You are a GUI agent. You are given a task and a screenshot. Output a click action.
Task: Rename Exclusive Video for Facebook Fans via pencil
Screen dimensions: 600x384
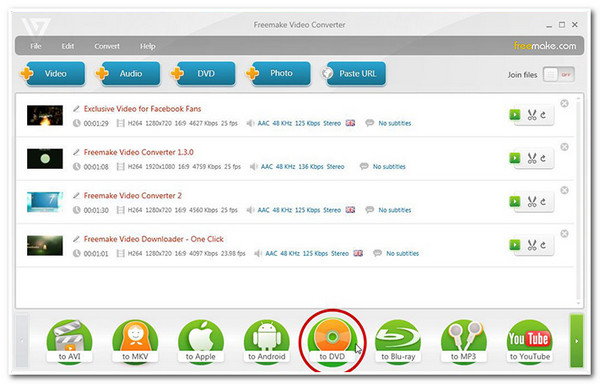[76, 109]
